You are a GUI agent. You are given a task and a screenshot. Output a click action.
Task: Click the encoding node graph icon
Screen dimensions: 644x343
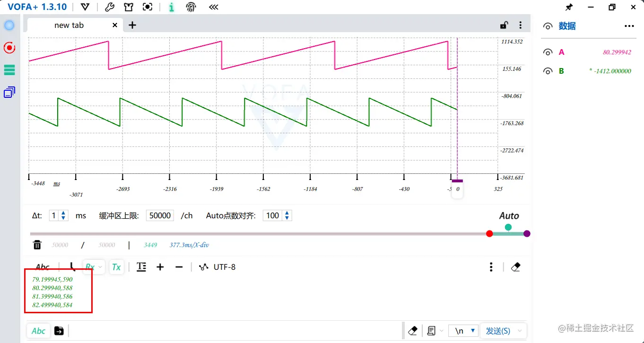[203, 267]
